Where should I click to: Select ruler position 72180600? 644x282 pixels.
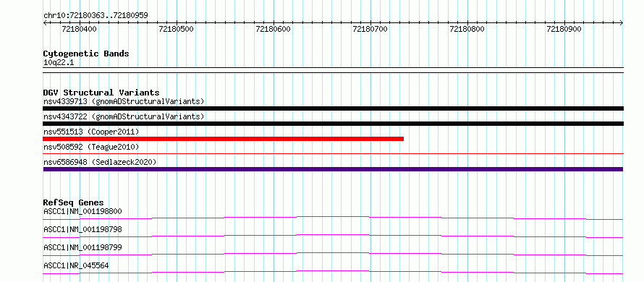pos(273,29)
